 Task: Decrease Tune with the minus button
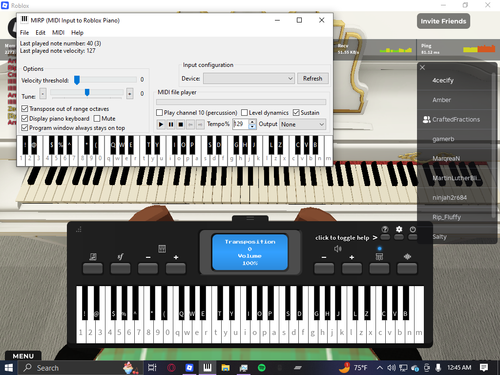(x=43, y=94)
